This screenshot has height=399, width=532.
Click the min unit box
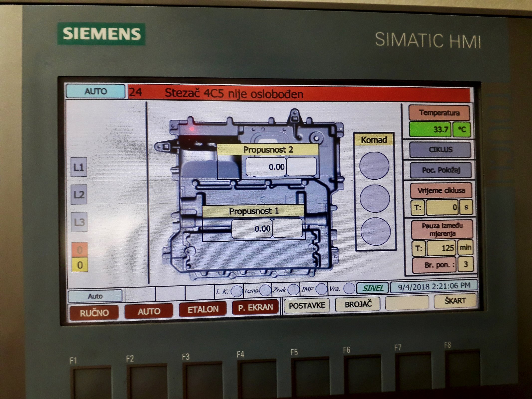point(465,248)
